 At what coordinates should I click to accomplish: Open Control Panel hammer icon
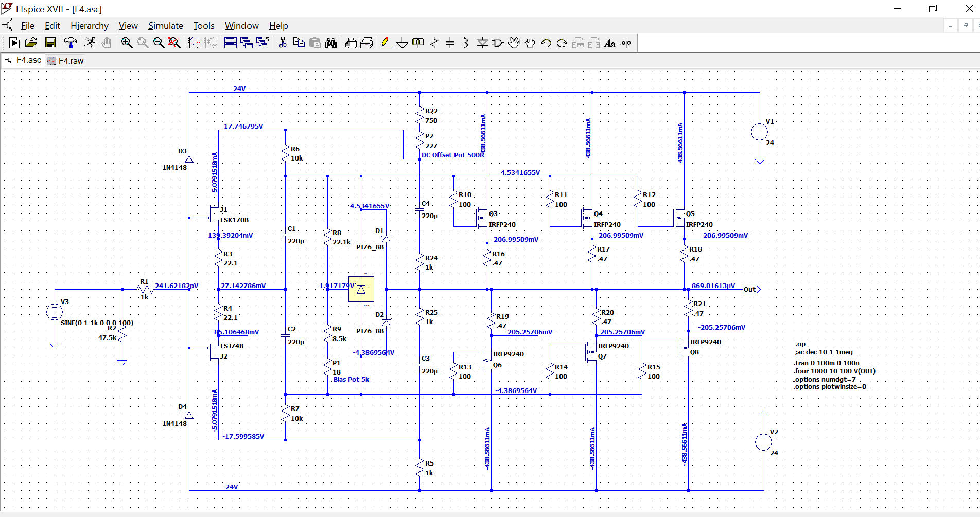(71, 43)
